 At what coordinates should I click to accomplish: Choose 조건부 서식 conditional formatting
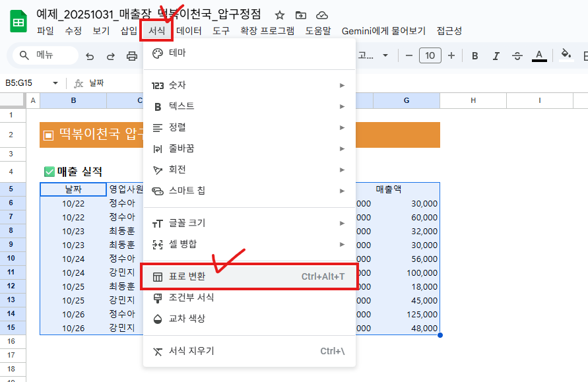(x=249, y=298)
